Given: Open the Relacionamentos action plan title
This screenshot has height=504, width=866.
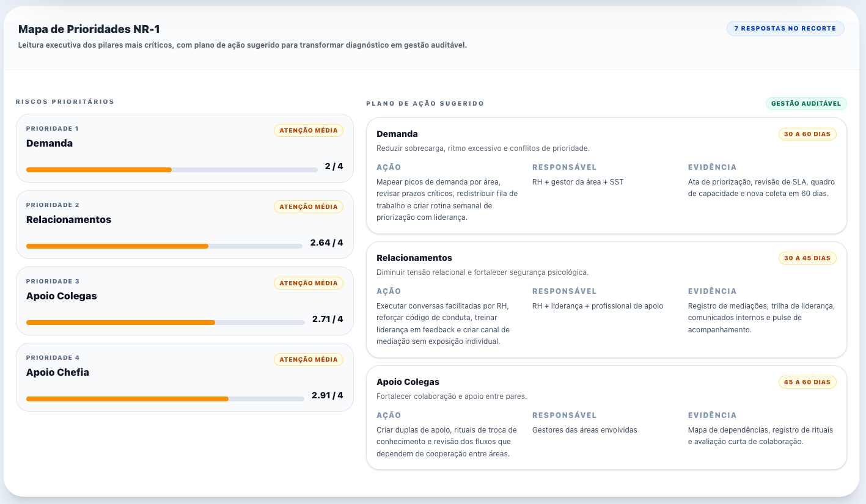Looking at the screenshot, I should pyautogui.click(x=414, y=258).
